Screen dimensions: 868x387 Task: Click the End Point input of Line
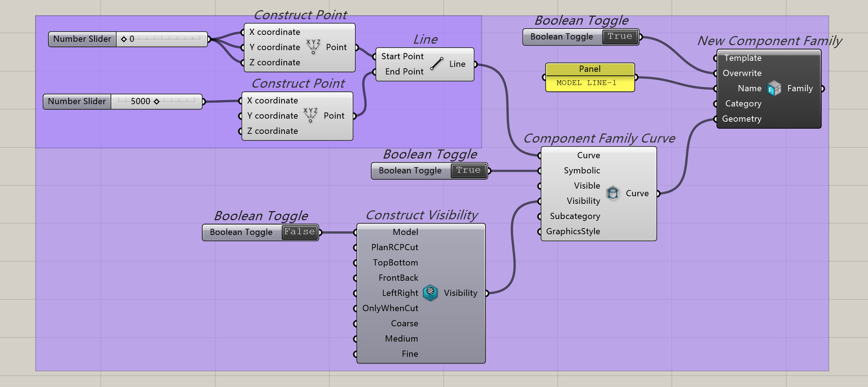[404, 71]
